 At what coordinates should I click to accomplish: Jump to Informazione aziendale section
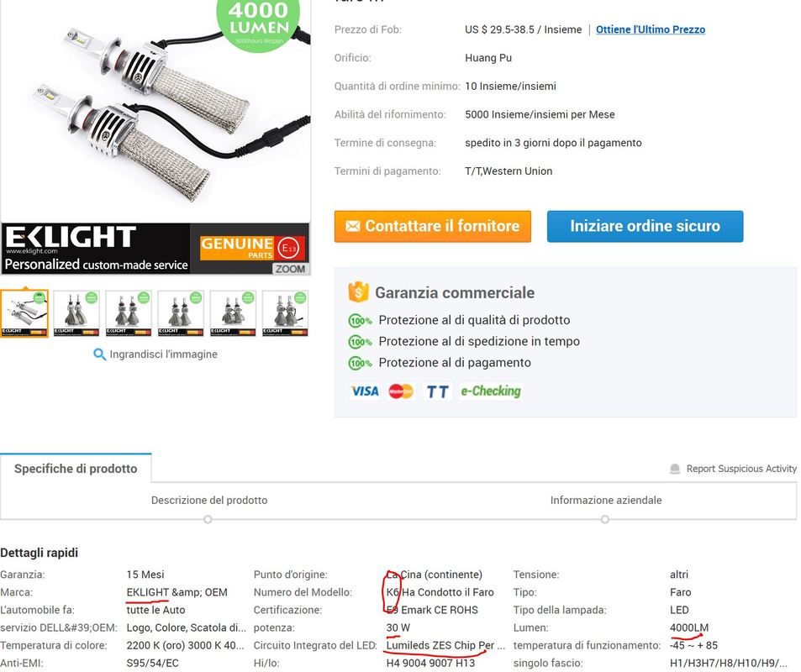(x=606, y=501)
